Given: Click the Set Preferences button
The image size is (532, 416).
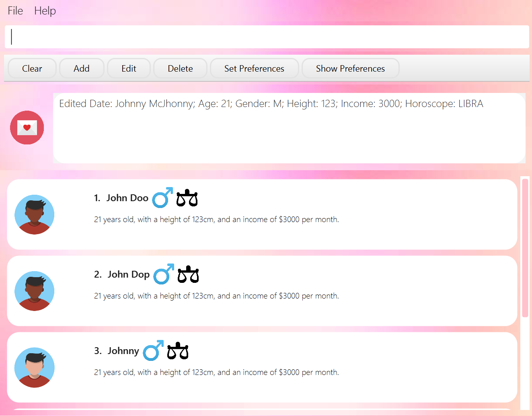Looking at the screenshot, I should pos(254,68).
